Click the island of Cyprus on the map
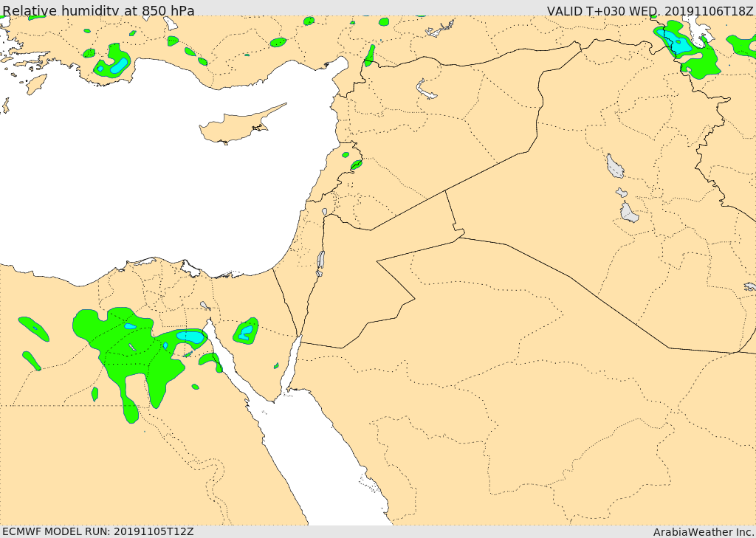 click(238, 126)
